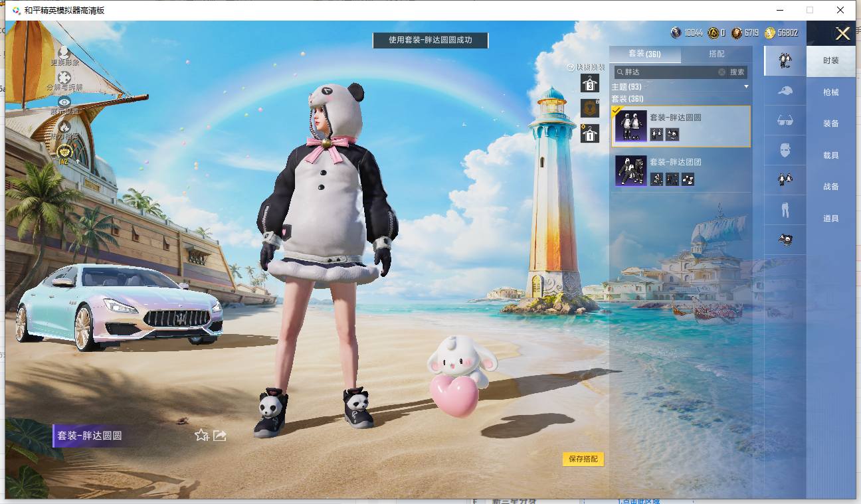Select the glasses category icon
This screenshot has height=504, width=861.
[785, 120]
